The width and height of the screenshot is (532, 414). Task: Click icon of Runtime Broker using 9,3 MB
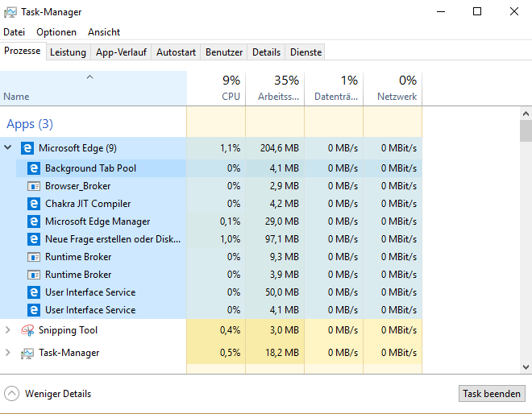pos(34,257)
